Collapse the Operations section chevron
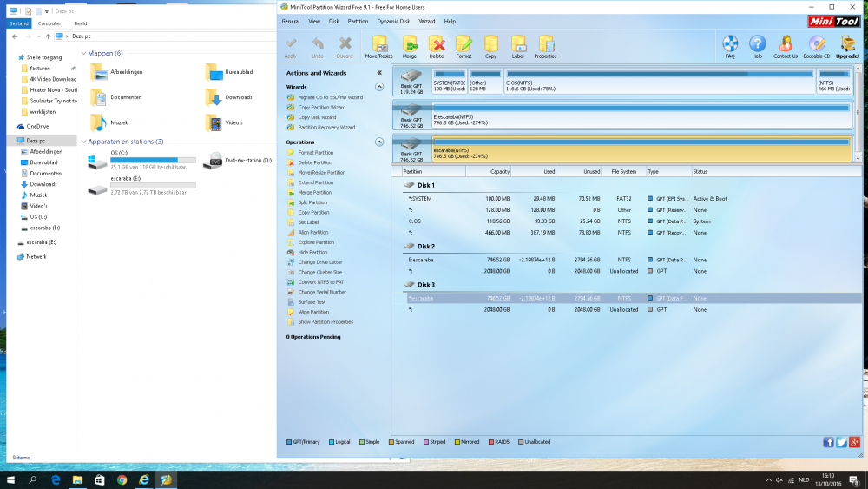This screenshot has height=489, width=868. click(379, 142)
